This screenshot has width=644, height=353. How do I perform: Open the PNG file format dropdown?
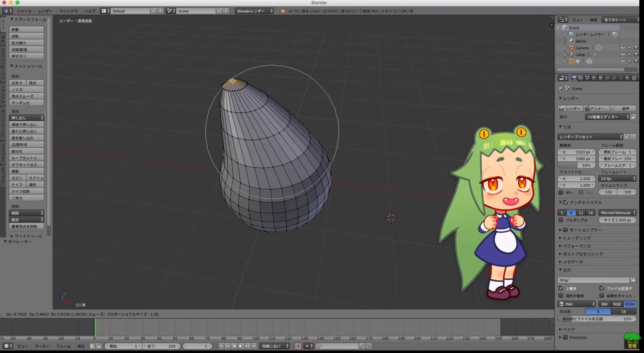577,304
